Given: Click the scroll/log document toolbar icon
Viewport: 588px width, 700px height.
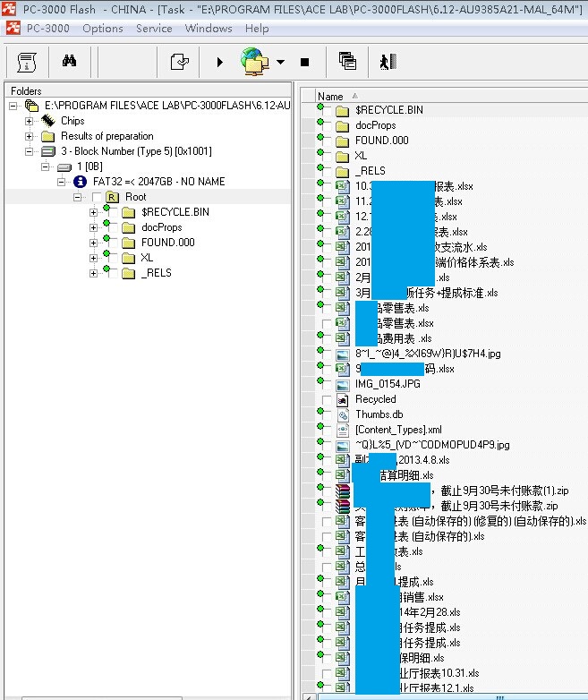Looking at the screenshot, I should (x=27, y=62).
